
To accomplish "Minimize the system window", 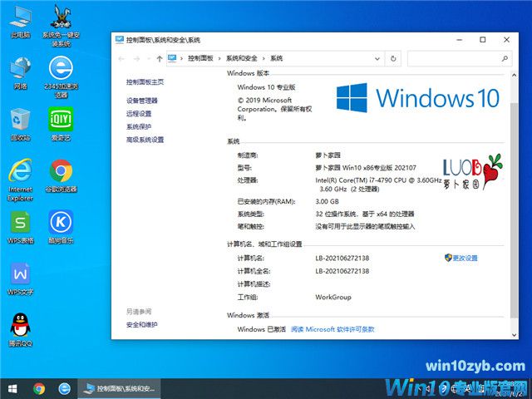I will click(x=460, y=40).
